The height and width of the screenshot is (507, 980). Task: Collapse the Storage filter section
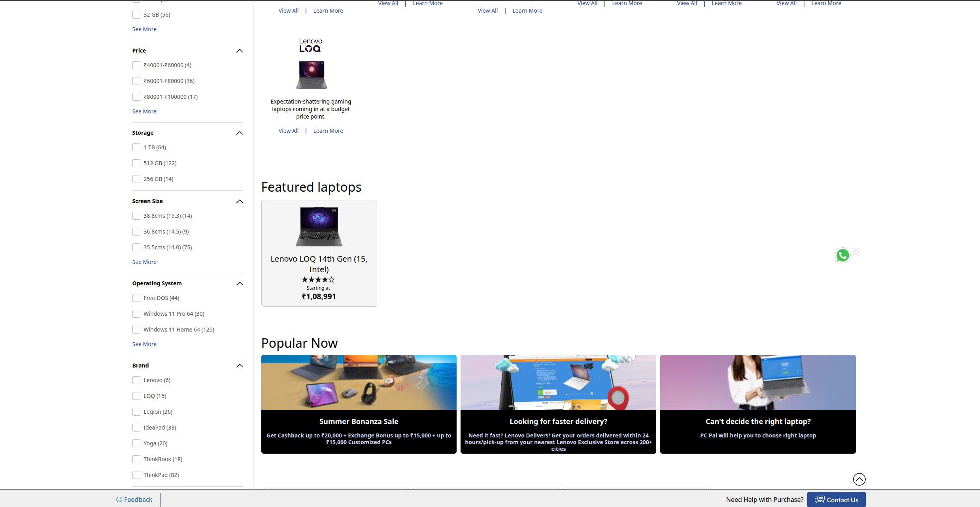click(240, 133)
